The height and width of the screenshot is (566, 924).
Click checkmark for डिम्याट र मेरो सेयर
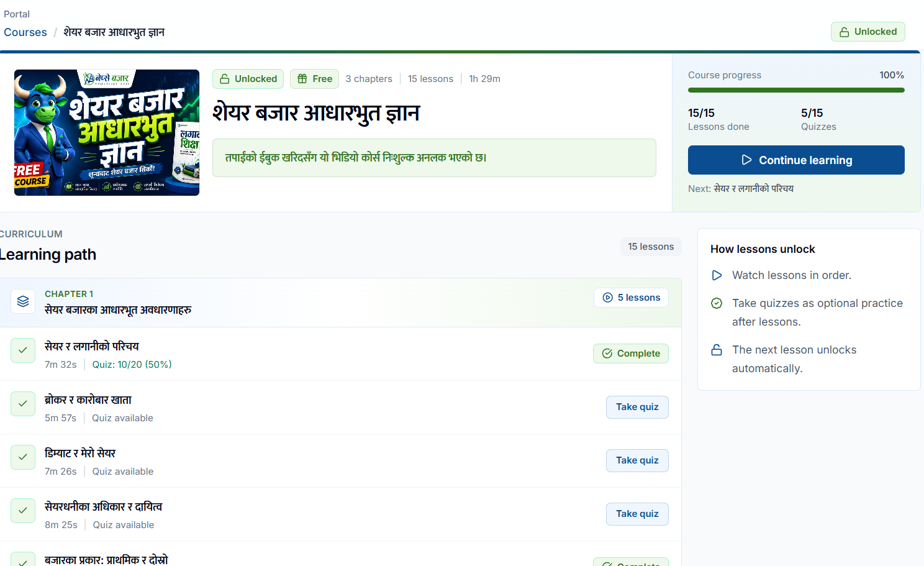(23, 457)
